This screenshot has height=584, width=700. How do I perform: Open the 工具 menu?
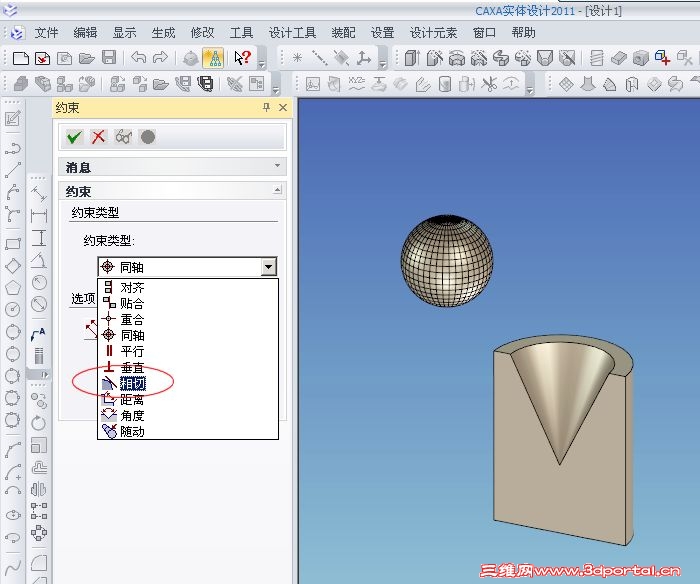[242, 33]
